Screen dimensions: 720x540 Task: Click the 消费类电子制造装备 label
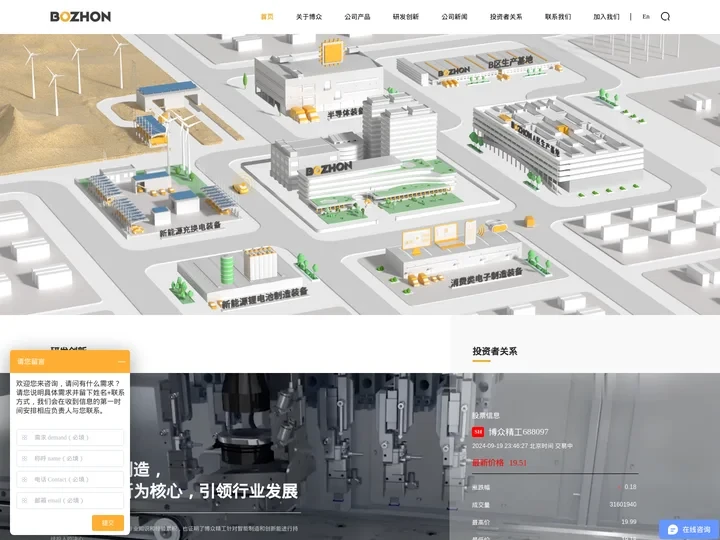pos(486,277)
